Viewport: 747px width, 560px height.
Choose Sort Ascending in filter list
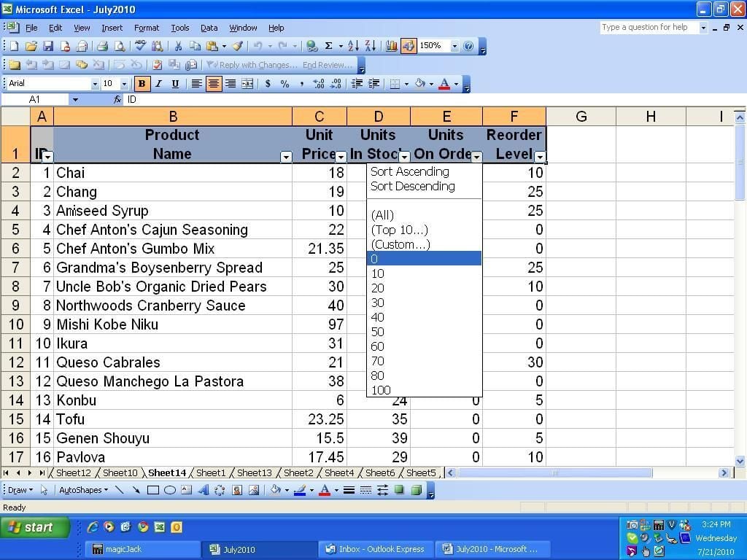(410, 171)
